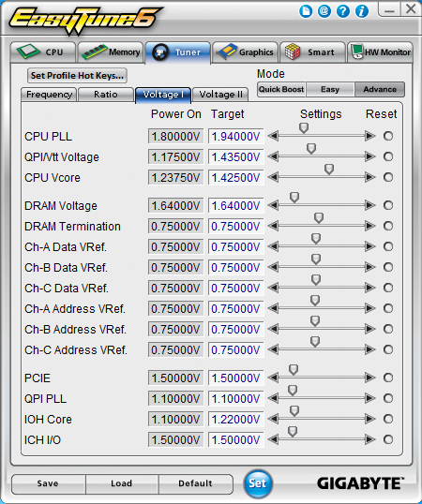422x504 pixels.
Task: Open the Graphics tab
Action: [x=245, y=52]
